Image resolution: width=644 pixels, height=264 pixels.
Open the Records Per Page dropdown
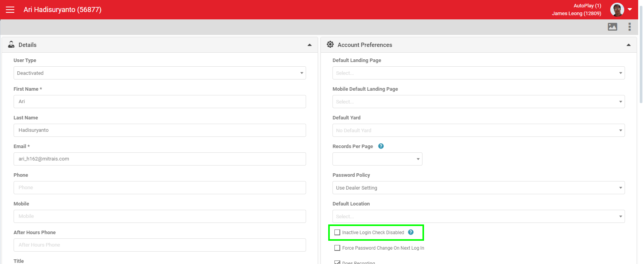[377, 159]
